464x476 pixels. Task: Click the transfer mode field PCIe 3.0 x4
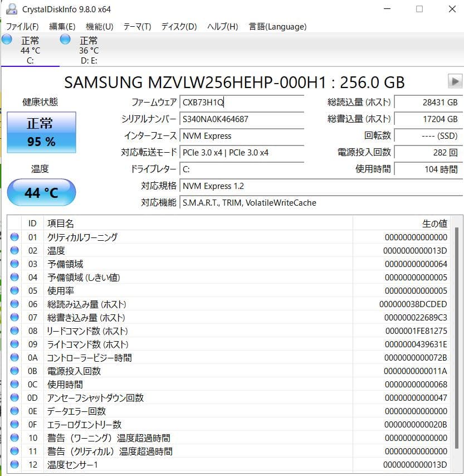pos(242,152)
